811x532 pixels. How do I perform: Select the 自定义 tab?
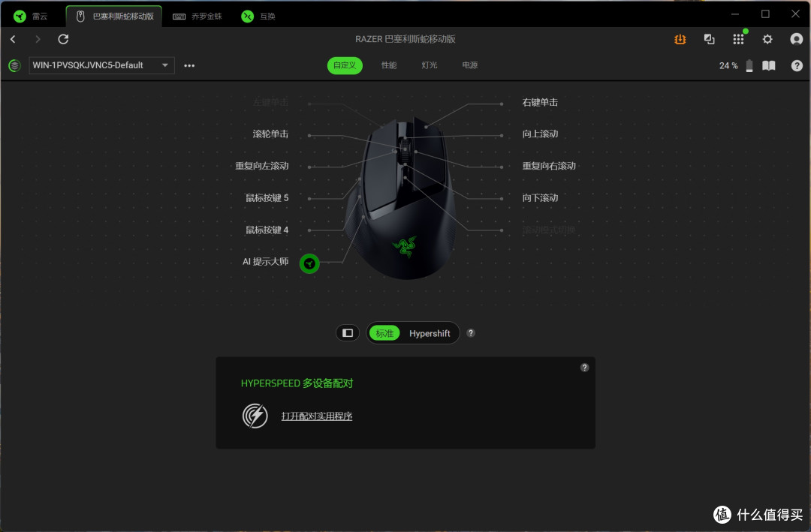click(x=345, y=66)
